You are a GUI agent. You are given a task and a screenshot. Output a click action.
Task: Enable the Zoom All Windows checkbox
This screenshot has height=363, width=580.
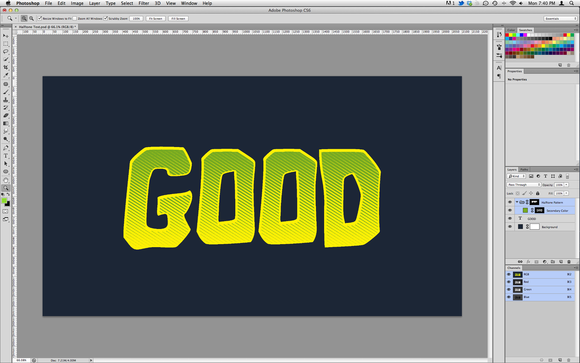75,18
